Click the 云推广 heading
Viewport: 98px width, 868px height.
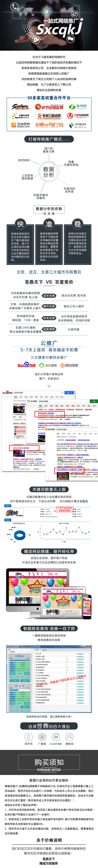pyautogui.click(x=49, y=343)
